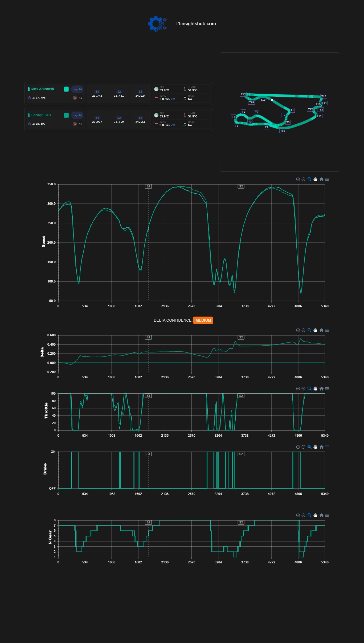Reset zoom on the Delta chart
This screenshot has width=364, height=643.
click(x=321, y=330)
